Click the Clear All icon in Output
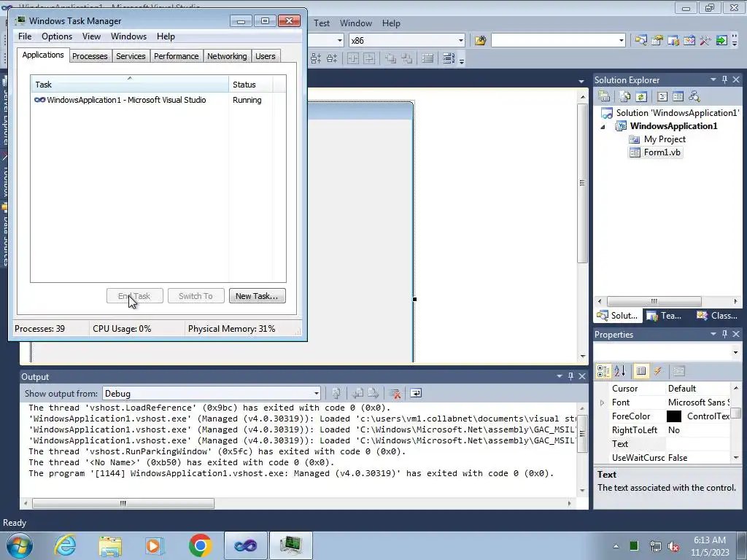 coord(395,393)
